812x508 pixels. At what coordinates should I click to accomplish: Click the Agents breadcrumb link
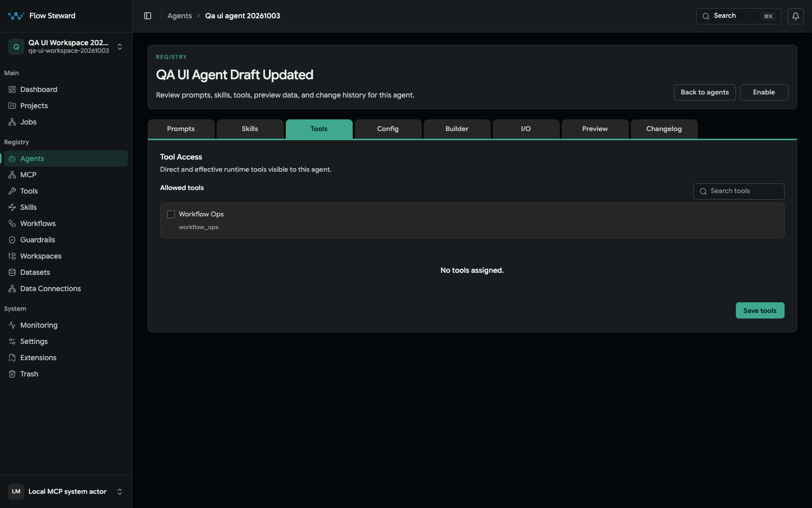pos(180,16)
